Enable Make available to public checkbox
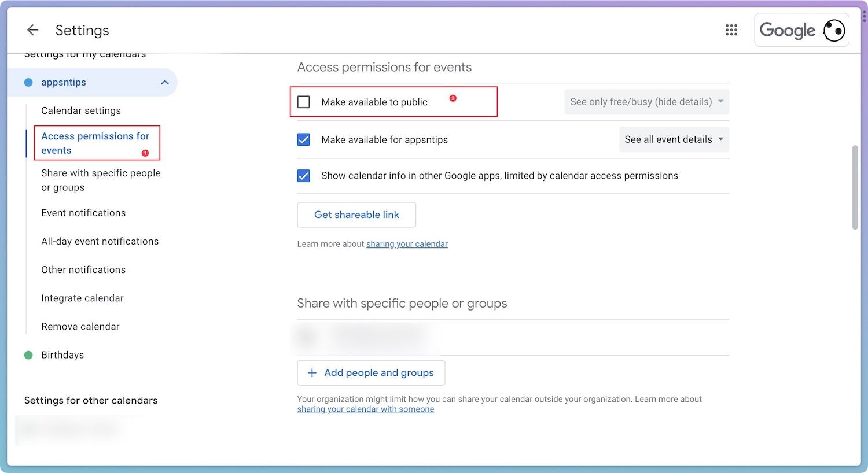Screen dimensions: 868x473 point(304,102)
